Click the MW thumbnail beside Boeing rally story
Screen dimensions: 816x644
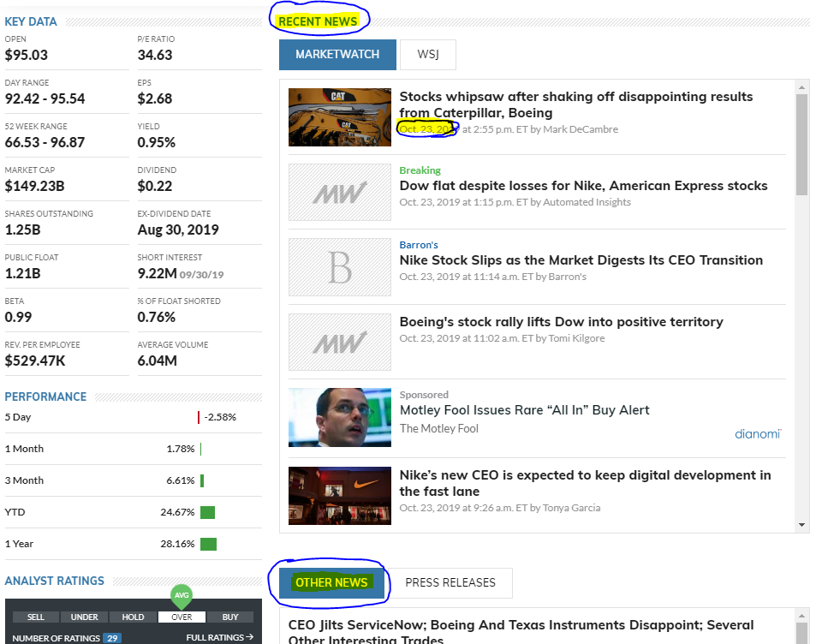click(x=340, y=342)
